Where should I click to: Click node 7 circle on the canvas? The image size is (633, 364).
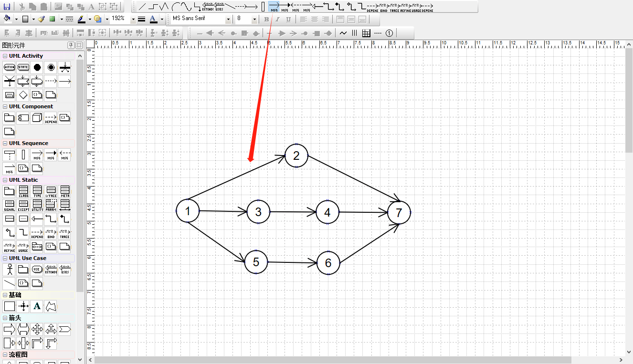tap(399, 212)
